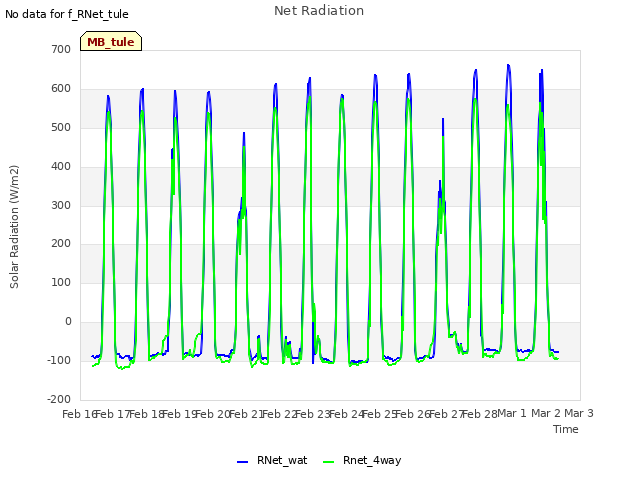Screen dimensions: 640x480
Task: Click the Time axis label
Action: click(566, 429)
